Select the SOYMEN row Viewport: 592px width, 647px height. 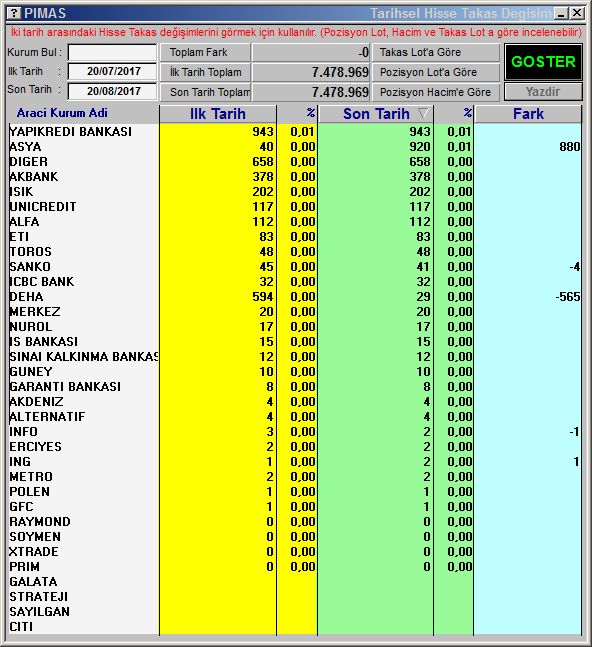[x=295, y=536]
